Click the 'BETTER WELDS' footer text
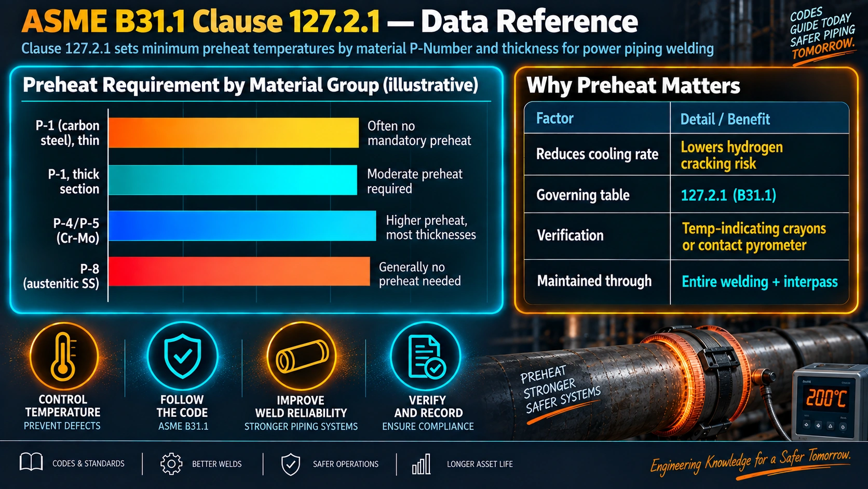Viewport: 868px width, 489px height. (x=217, y=464)
